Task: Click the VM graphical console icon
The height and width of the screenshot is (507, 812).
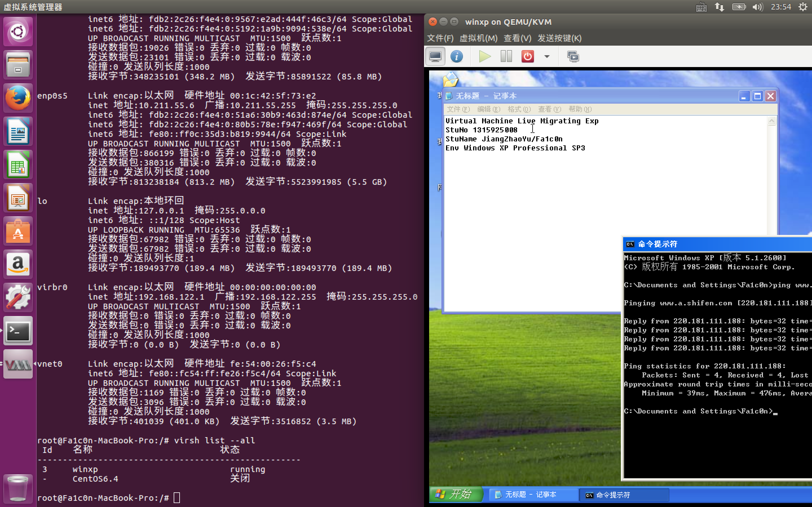Action: coord(435,56)
